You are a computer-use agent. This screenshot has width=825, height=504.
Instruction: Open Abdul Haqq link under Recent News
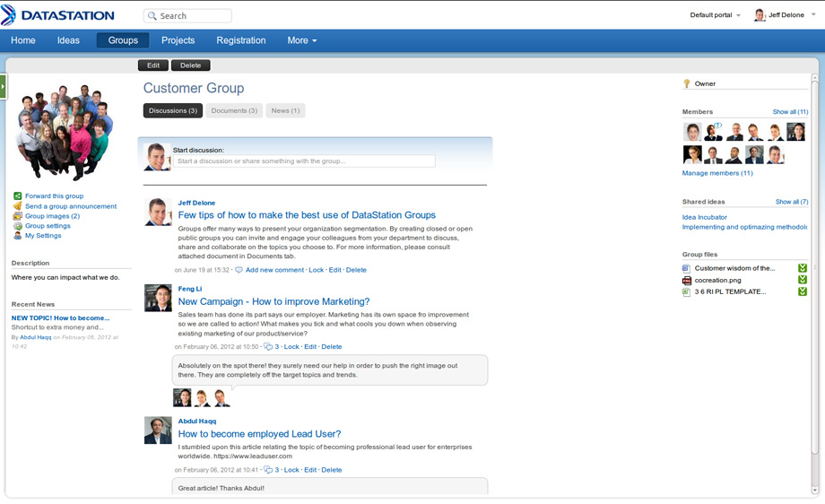36,337
